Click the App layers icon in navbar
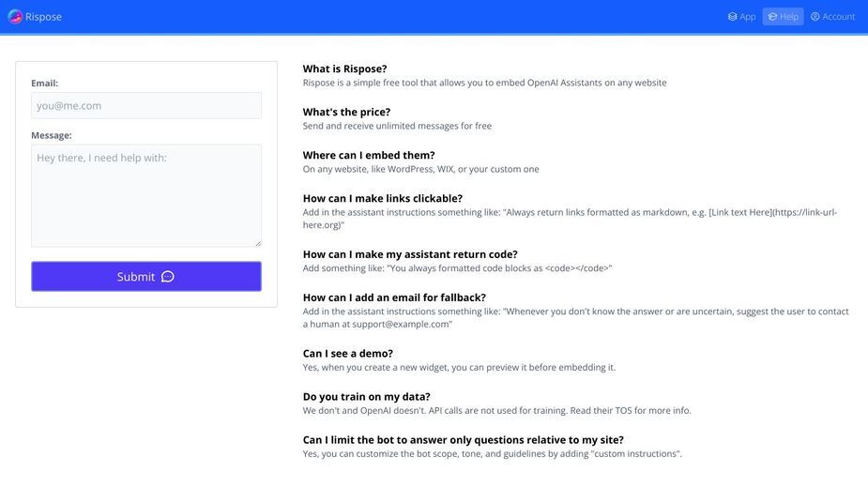This screenshot has width=868, height=488. [732, 17]
